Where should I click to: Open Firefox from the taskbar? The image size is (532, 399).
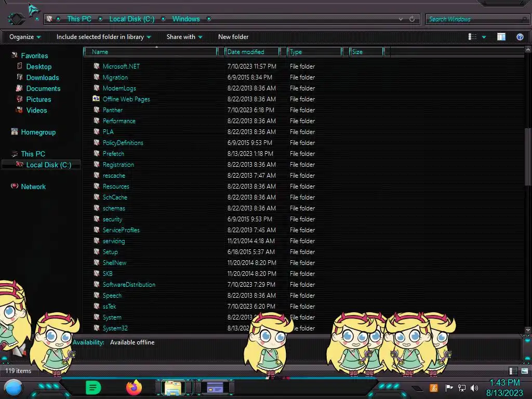[134, 388]
